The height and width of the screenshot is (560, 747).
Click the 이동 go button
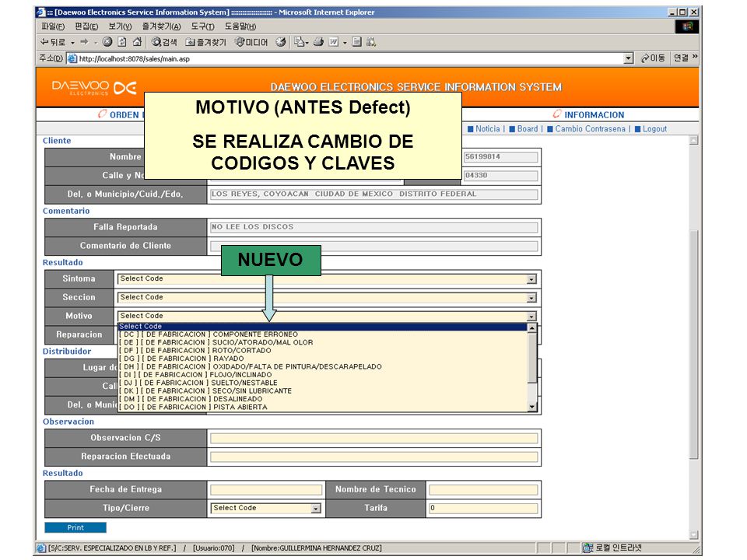pyautogui.click(x=653, y=58)
